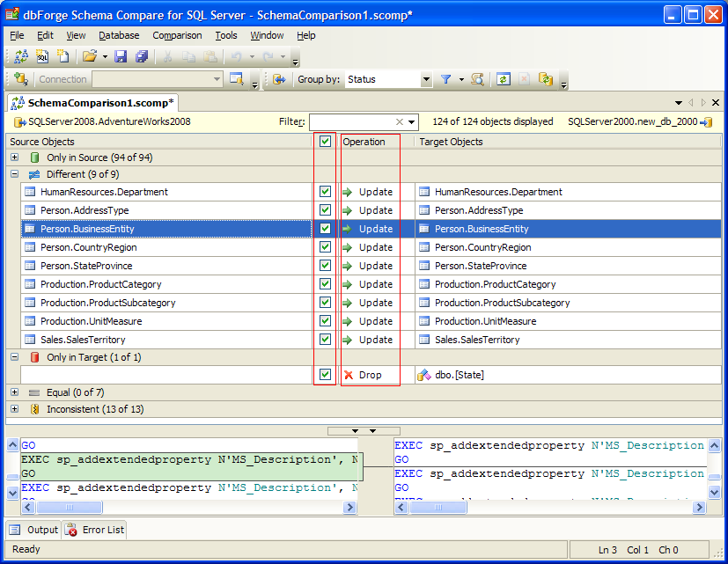728x564 pixels.
Task: Click the blue funnel filter icon
Action: (445, 79)
